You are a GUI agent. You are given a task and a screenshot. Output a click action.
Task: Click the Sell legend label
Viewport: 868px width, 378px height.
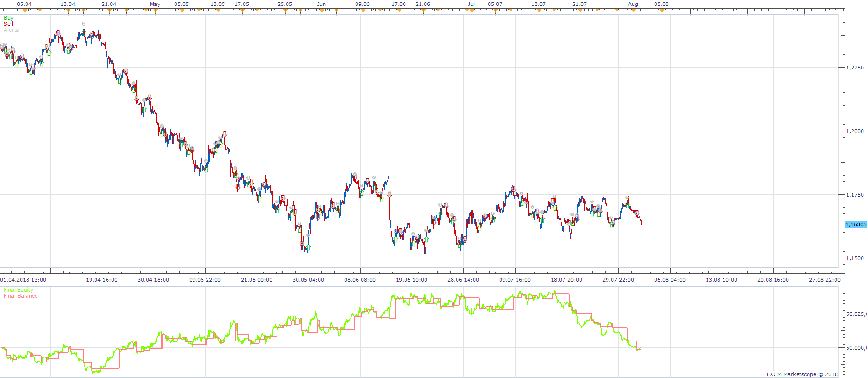[8, 24]
